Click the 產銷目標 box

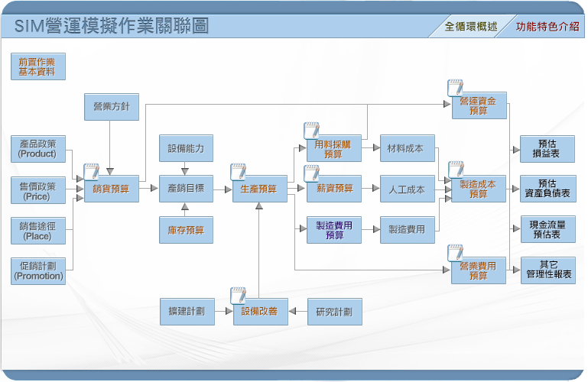point(187,189)
